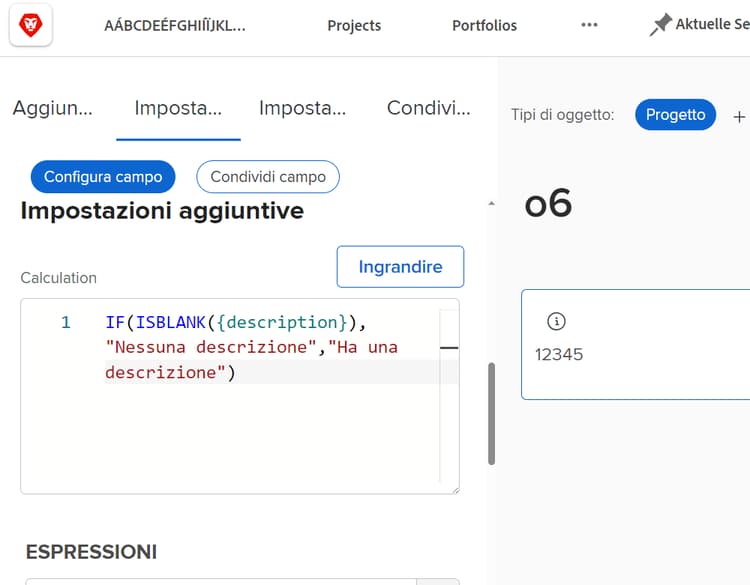Switch to the Condividi campo pill
Screen dimensions: 750x585
coord(268,177)
